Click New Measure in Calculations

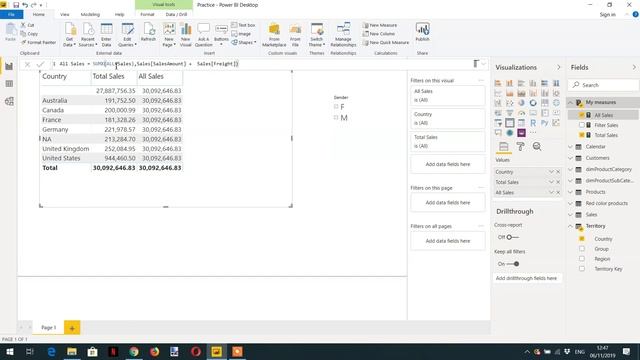point(380,25)
